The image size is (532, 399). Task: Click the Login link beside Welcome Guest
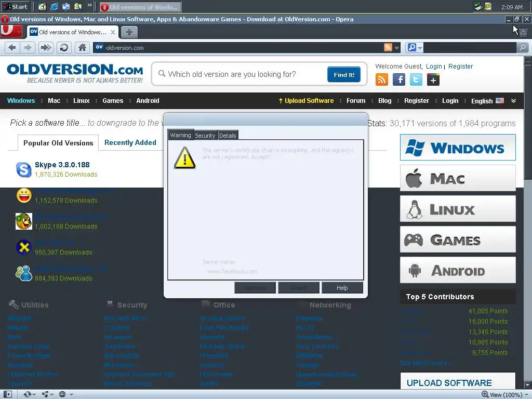coord(434,66)
